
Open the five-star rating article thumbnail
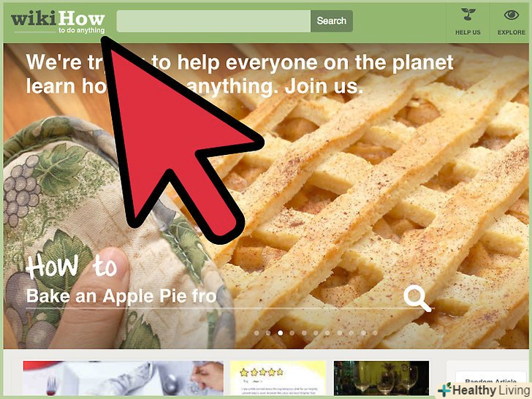coord(278,378)
